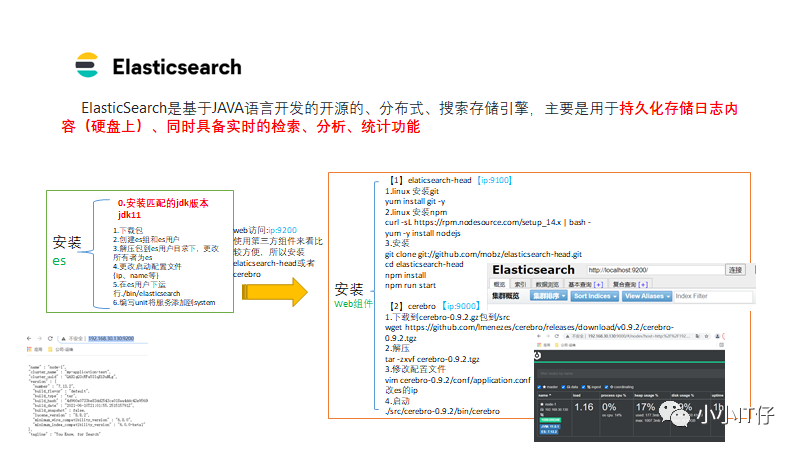
Task: Click back arrow in left JSON browser
Action: (31, 338)
